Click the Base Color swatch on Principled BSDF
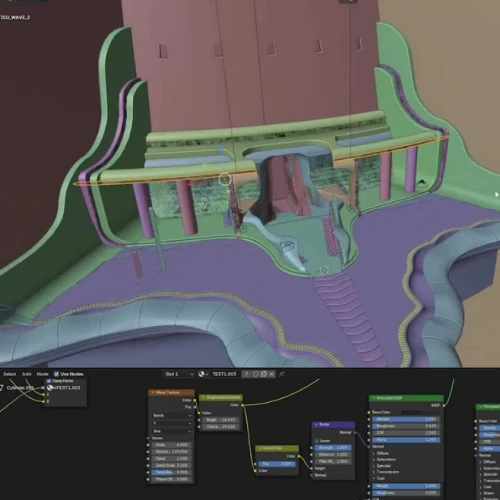The width and height of the screenshot is (500, 500). (x=421, y=412)
